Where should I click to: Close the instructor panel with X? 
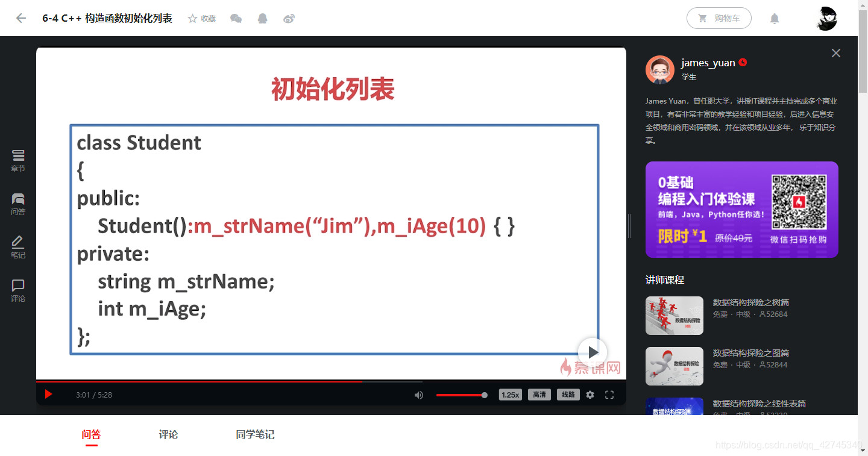(836, 53)
